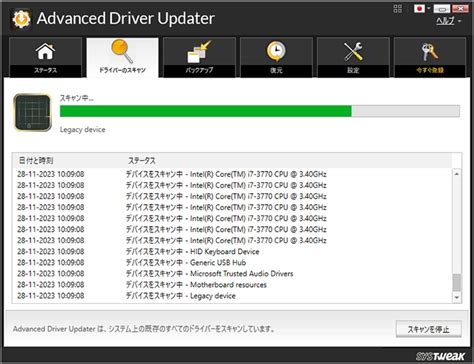Click the wrench and screwdriver icon

coord(353,51)
